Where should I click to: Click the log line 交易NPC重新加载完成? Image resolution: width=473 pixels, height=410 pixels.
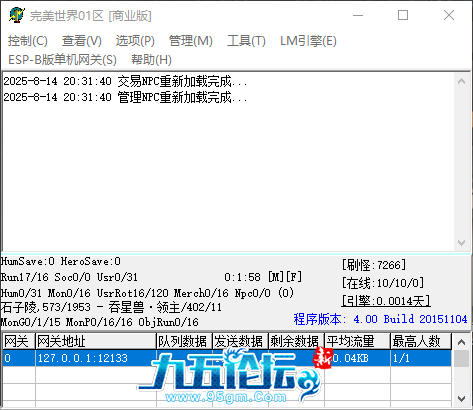(125, 81)
